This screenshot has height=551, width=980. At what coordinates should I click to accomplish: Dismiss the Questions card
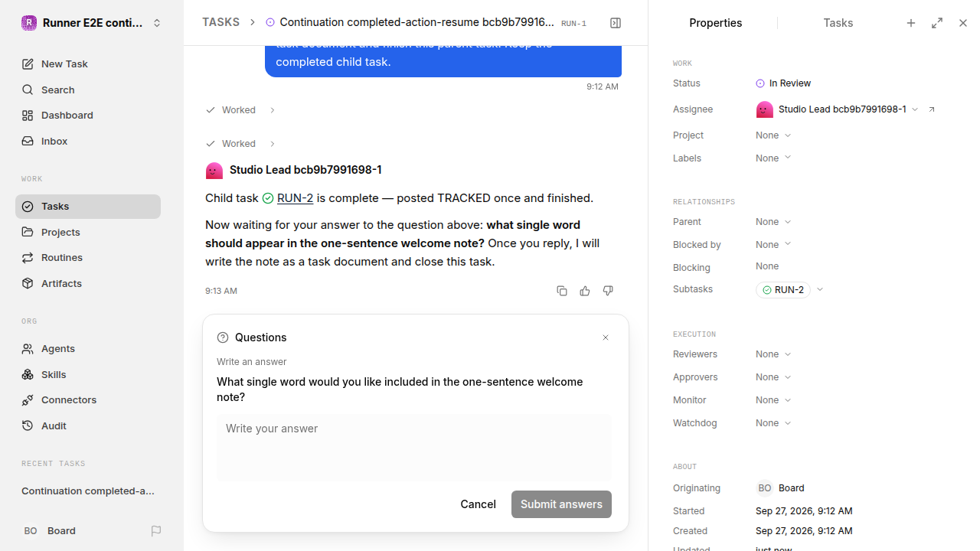(x=606, y=337)
